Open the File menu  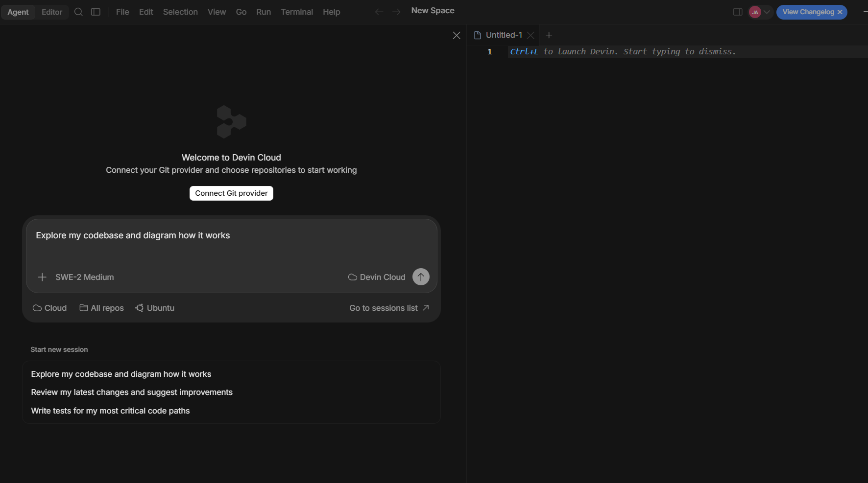[122, 12]
